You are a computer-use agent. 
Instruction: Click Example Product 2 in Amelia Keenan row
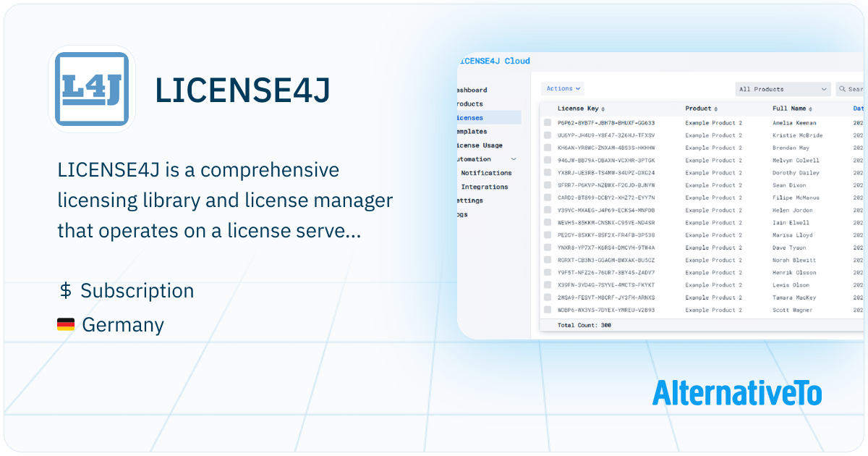click(714, 123)
